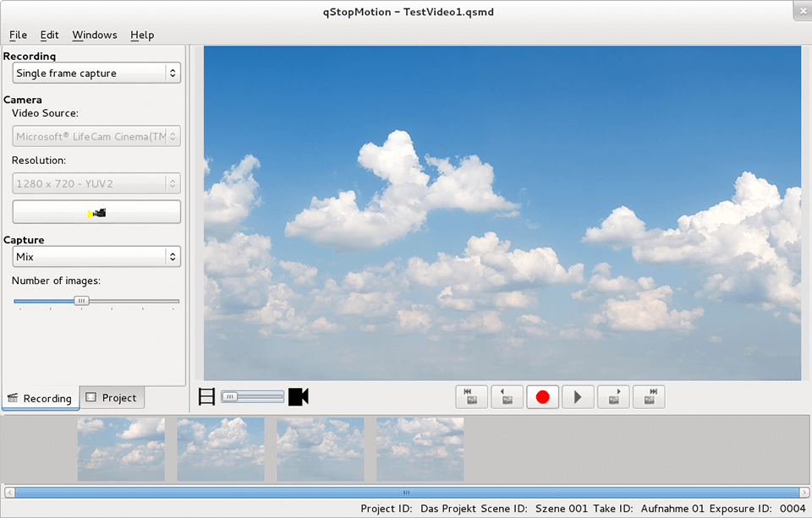Image resolution: width=812 pixels, height=518 pixels.
Task: Open the File menu
Action: point(18,35)
